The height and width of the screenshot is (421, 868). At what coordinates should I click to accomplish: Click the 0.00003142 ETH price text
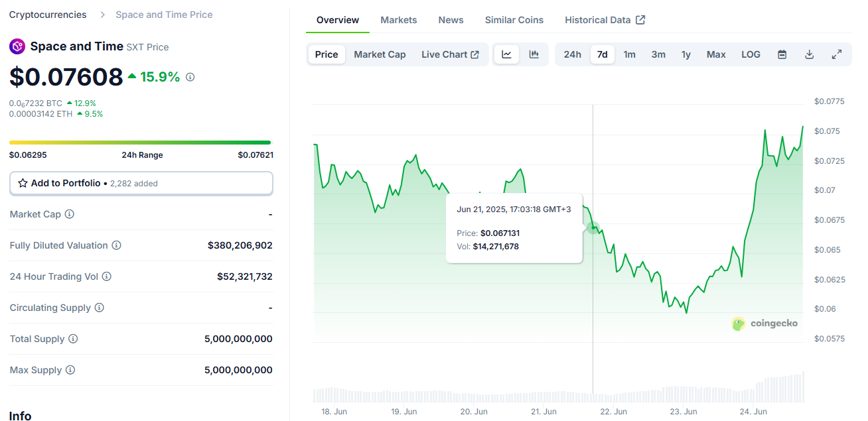click(40, 113)
